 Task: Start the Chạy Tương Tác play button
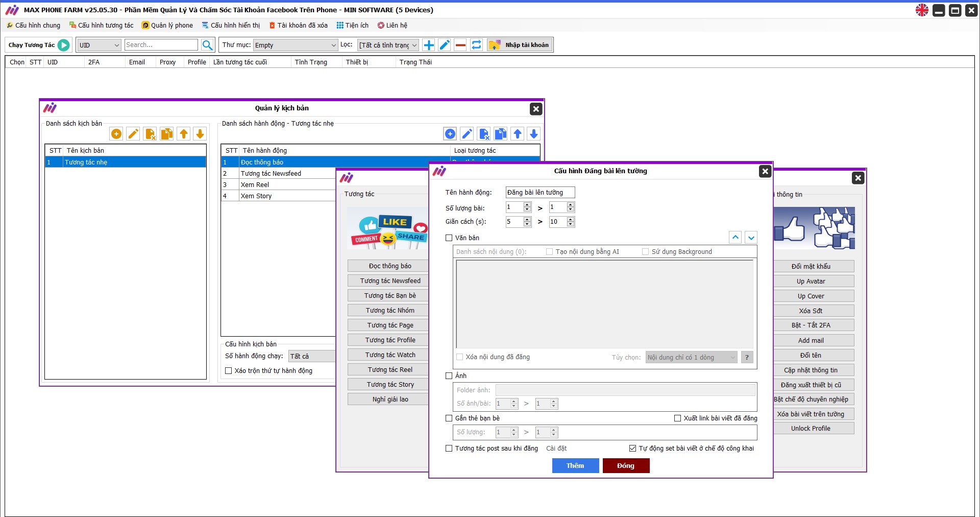click(64, 45)
